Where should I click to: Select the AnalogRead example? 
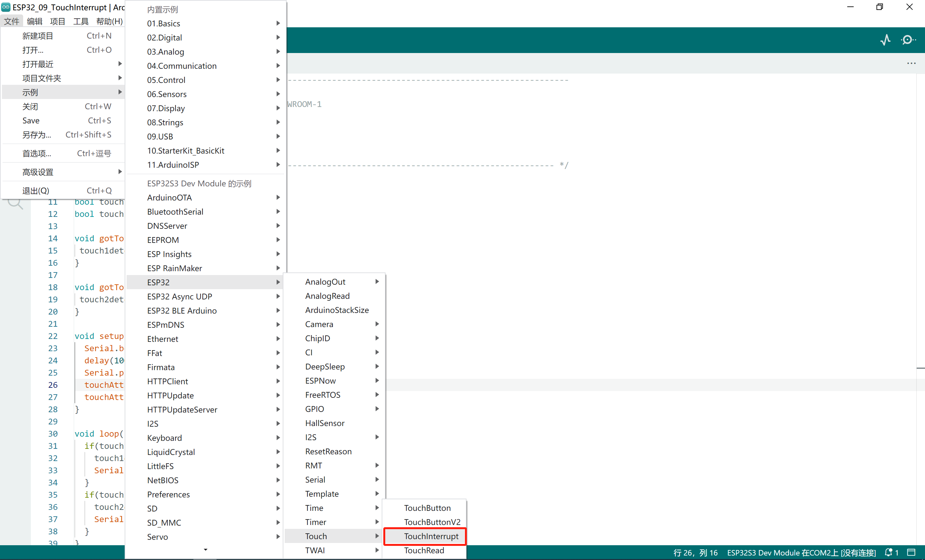click(x=327, y=296)
